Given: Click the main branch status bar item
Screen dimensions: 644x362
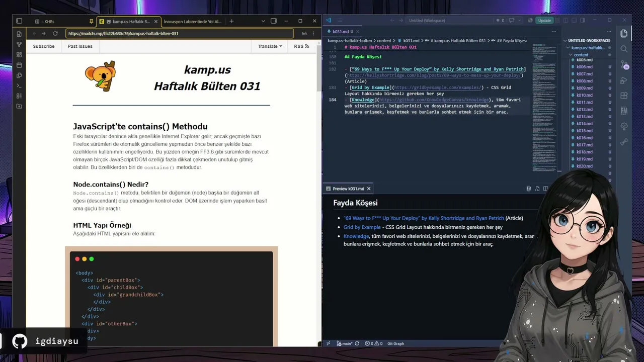Looking at the screenshot, I should 344,343.
